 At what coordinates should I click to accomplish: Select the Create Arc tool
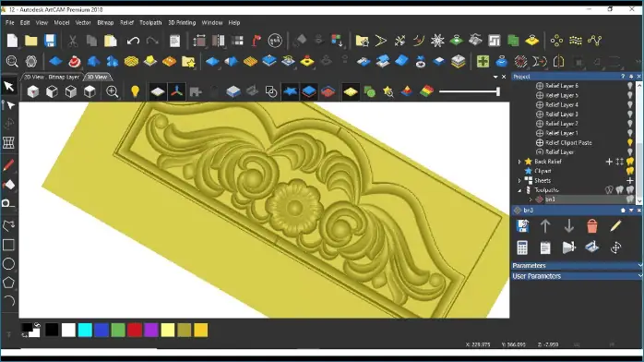(x=8, y=301)
